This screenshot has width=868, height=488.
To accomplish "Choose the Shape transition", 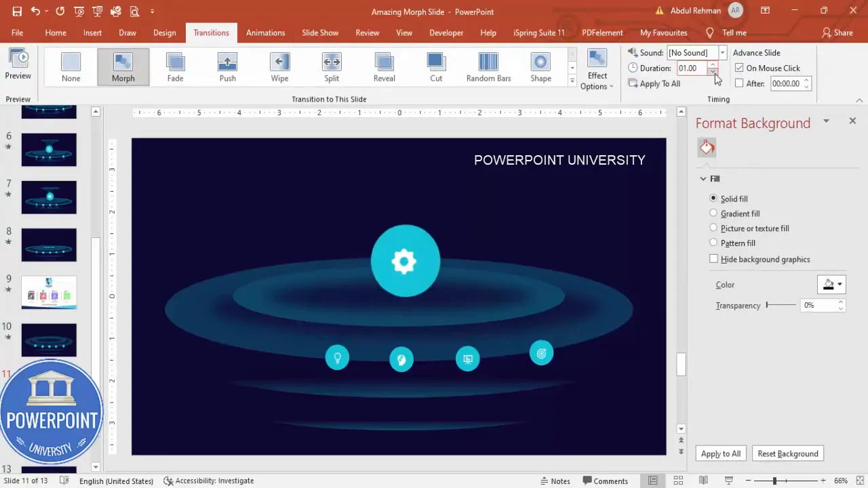I will [x=540, y=67].
